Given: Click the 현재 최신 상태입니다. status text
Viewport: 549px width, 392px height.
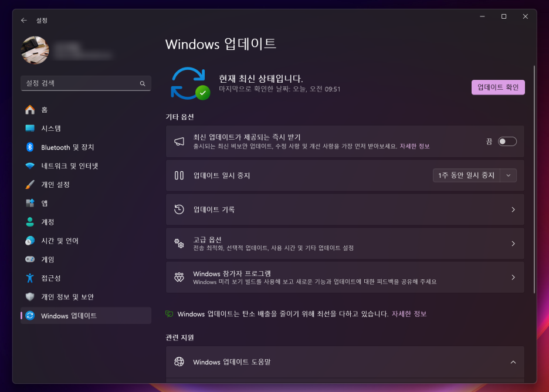Looking at the screenshot, I should click(261, 79).
